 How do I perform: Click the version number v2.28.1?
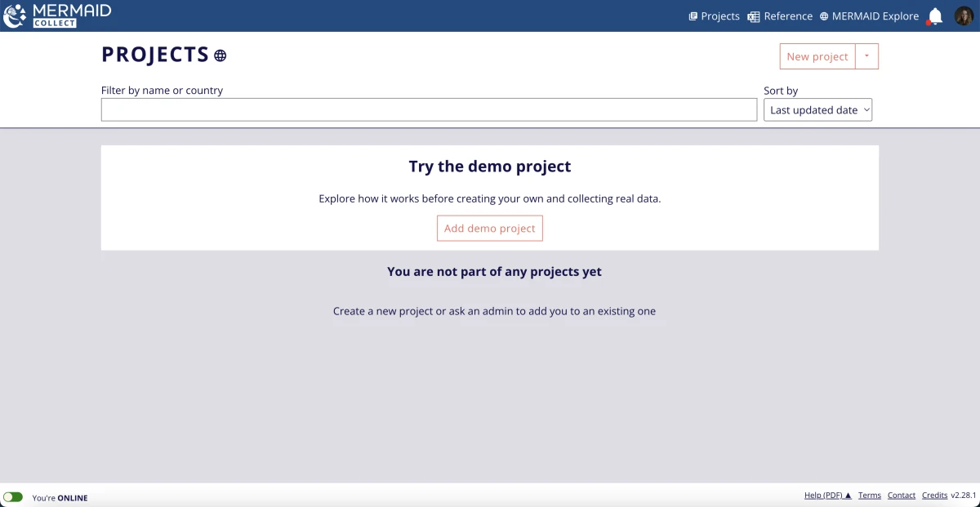point(964,496)
